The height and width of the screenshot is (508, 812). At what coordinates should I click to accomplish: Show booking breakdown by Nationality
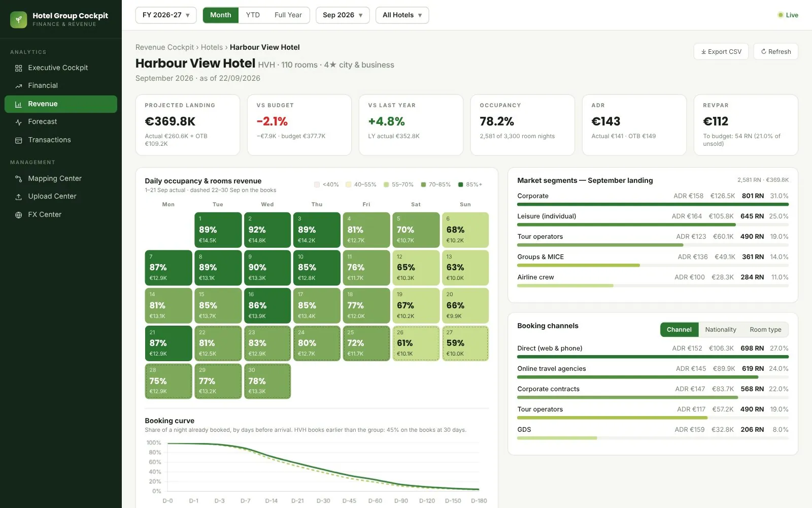(x=721, y=330)
